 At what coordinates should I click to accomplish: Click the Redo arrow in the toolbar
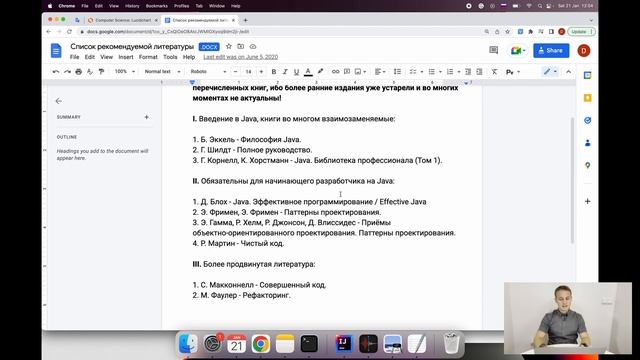(x=67, y=72)
